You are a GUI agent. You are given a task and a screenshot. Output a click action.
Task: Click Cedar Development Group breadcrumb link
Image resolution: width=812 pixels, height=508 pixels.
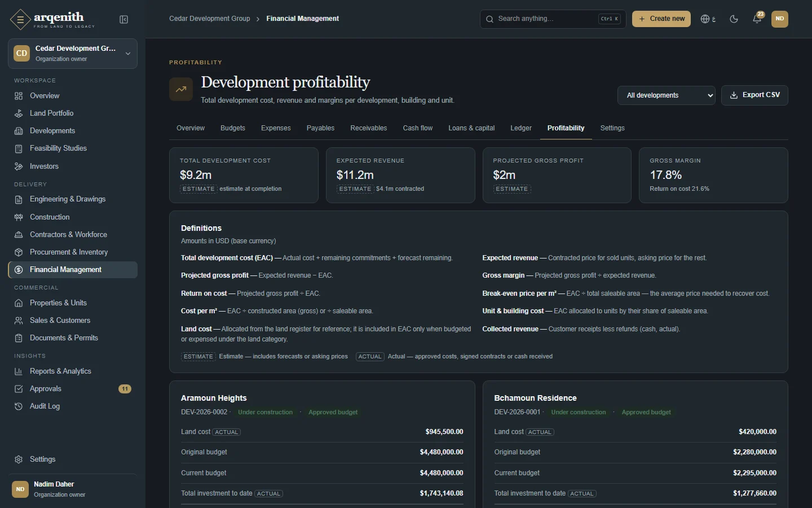[210, 19]
